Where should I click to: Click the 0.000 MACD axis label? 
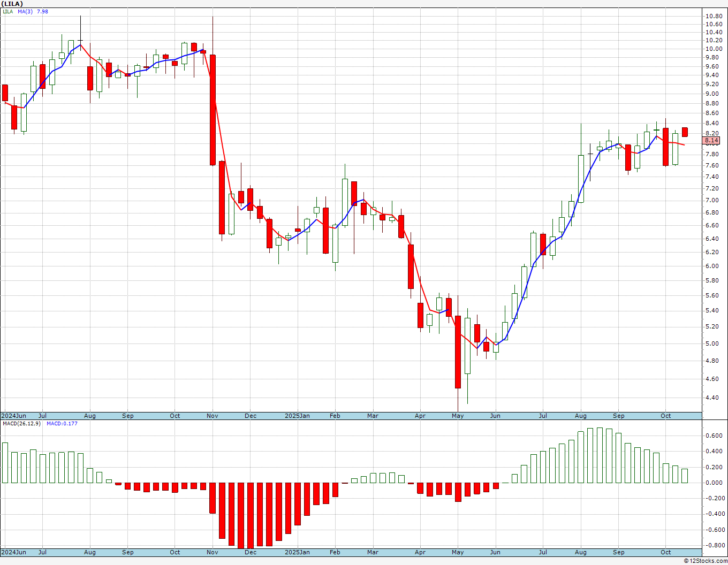714,483
